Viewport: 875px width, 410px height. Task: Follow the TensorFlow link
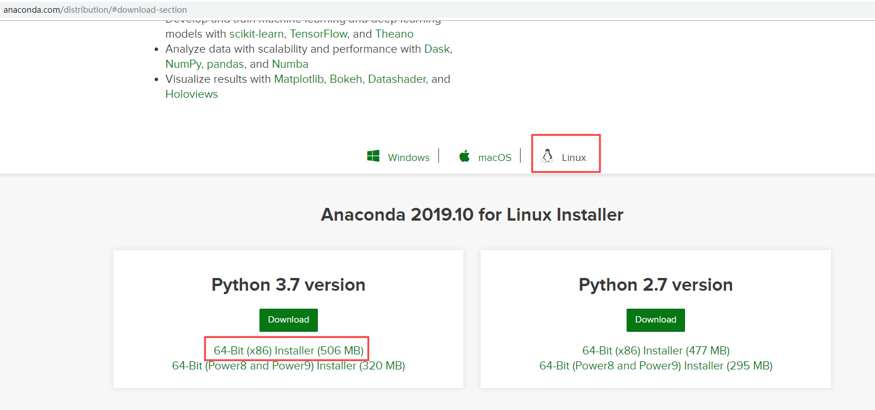(x=318, y=34)
